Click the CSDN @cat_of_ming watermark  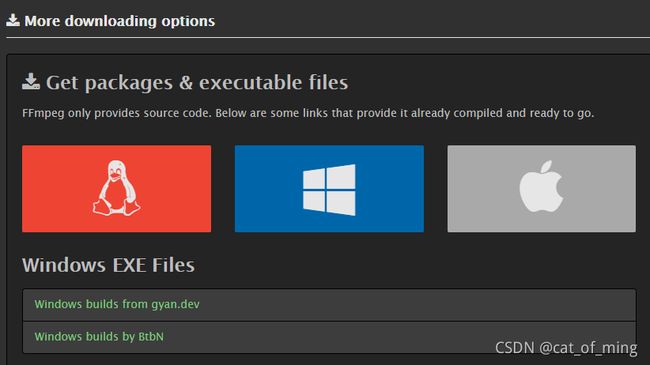(566, 348)
